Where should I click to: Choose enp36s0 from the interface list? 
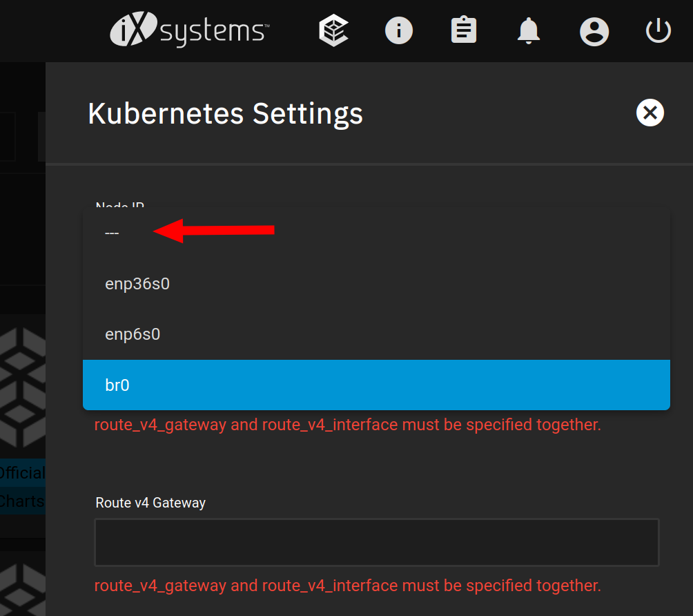tap(376, 283)
